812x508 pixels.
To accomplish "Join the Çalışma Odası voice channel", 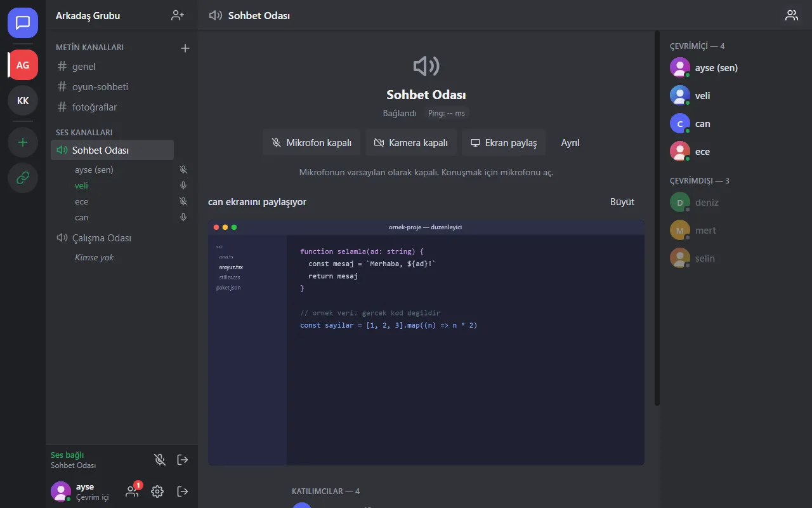I will click(112, 237).
